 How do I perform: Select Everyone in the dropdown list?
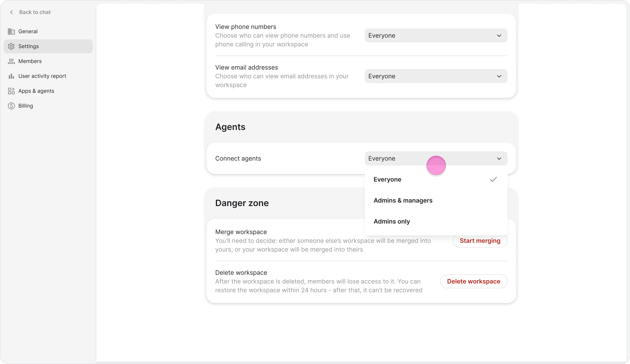click(436, 180)
